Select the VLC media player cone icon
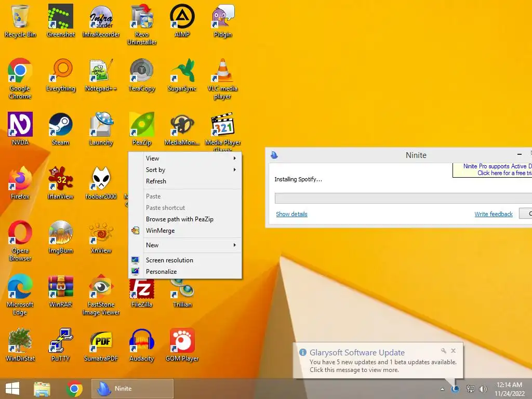532x399 pixels. (x=222, y=78)
